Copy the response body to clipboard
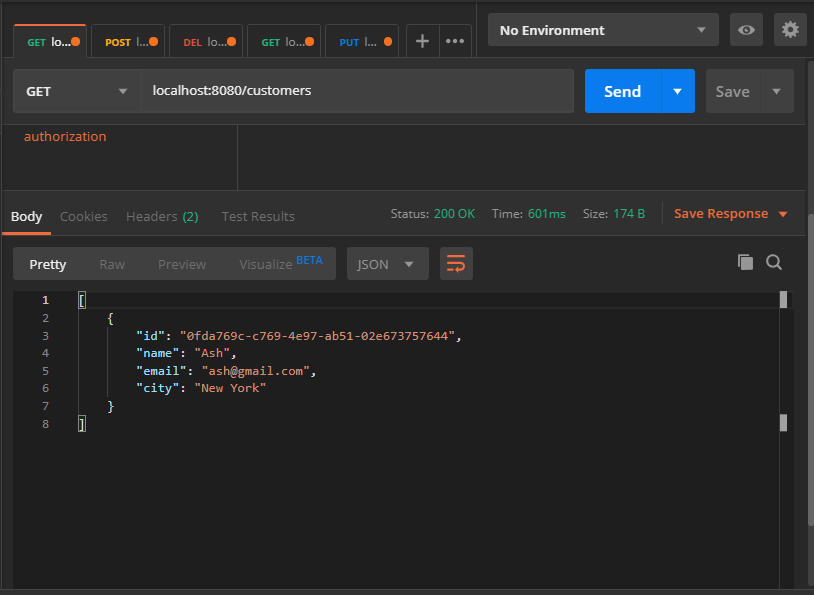 pyautogui.click(x=745, y=262)
